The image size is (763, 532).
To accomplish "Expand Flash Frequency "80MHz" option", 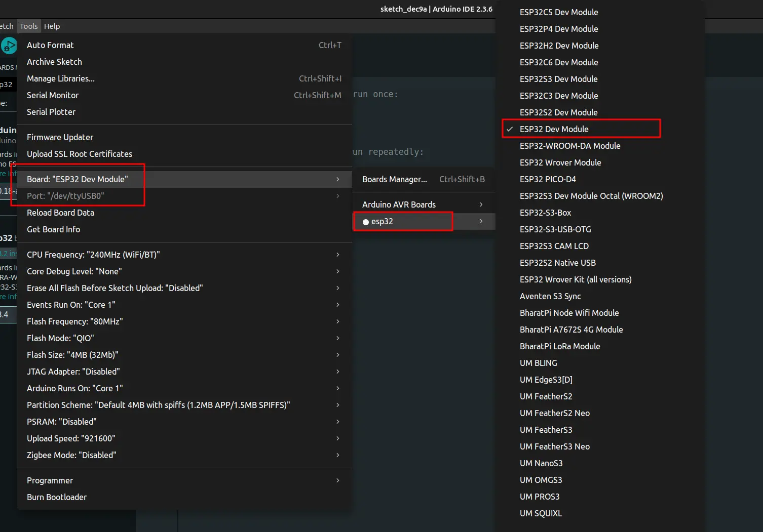I will click(184, 321).
